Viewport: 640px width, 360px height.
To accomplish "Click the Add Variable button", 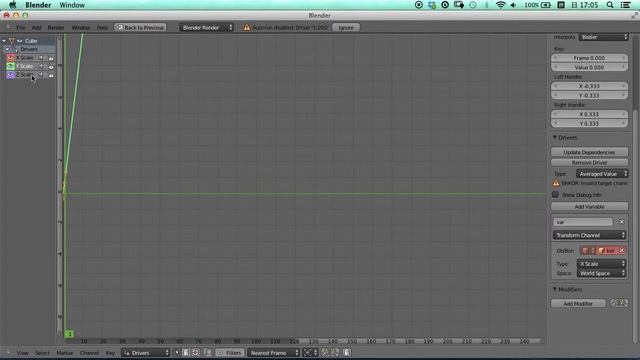I will coord(589,207).
